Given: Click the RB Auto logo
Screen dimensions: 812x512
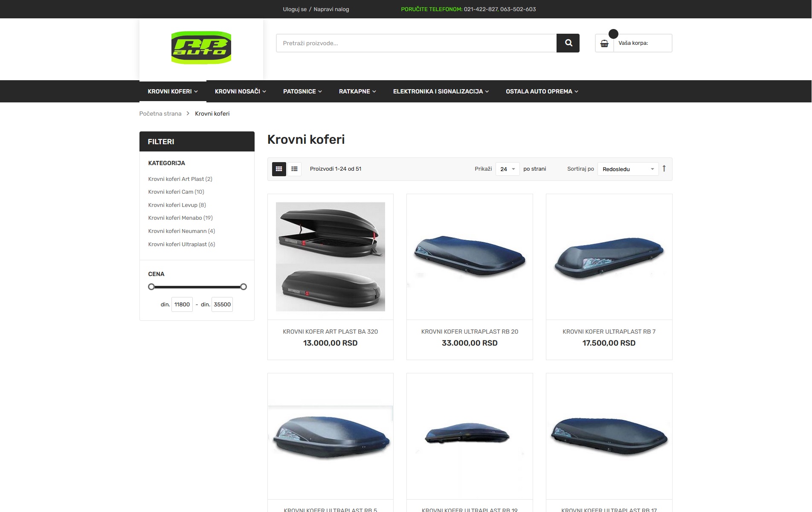Looking at the screenshot, I should (201, 48).
